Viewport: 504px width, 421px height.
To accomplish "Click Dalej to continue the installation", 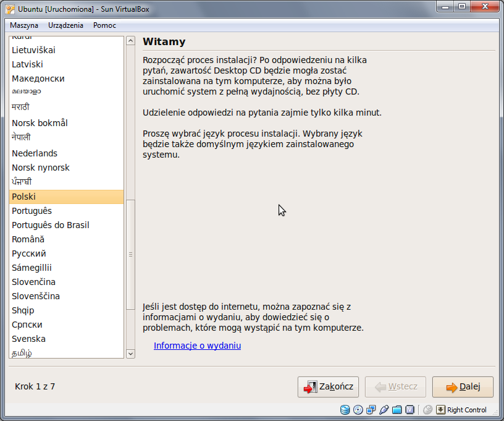I will 463,387.
